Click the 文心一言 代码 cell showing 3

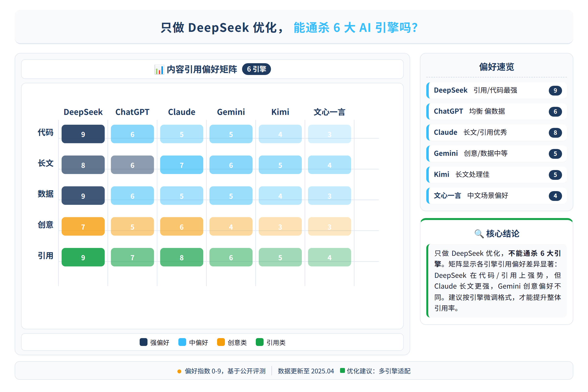tap(329, 134)
